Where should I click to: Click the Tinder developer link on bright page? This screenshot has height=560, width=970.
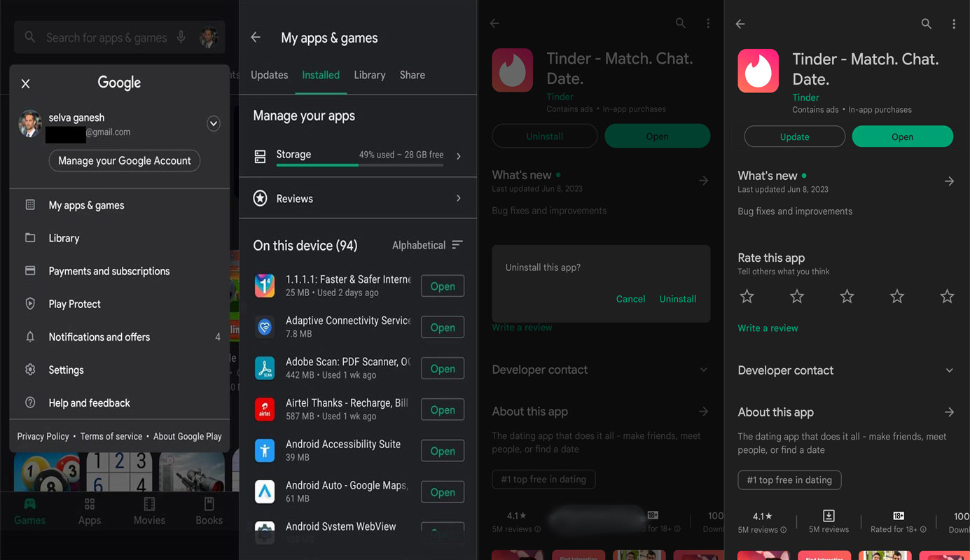coord(805,98)
